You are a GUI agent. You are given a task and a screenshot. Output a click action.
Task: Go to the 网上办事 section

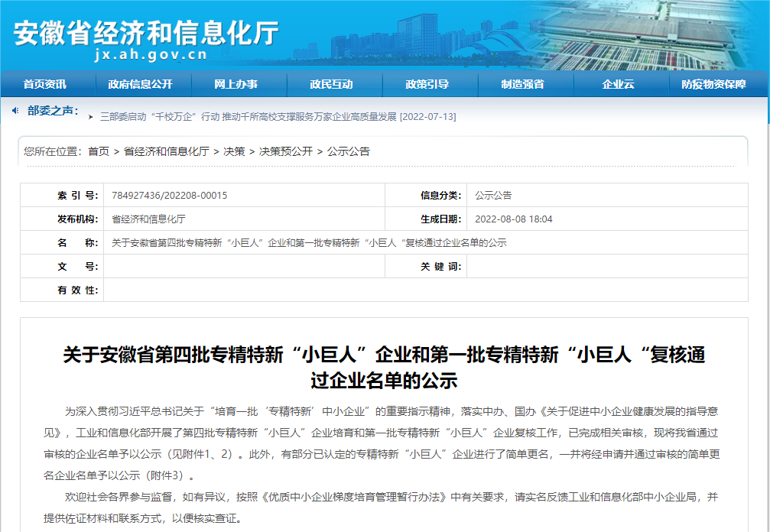tap(236, 84)
